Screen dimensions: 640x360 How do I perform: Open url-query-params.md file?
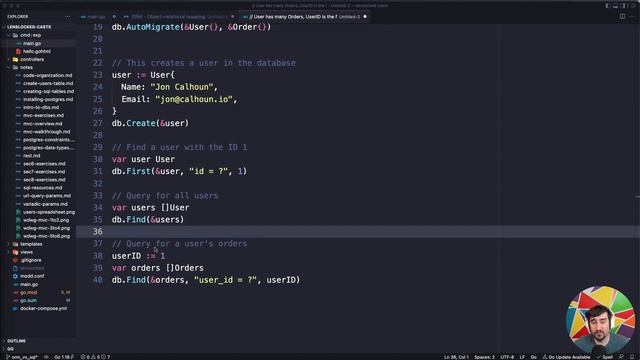point(47,196)
